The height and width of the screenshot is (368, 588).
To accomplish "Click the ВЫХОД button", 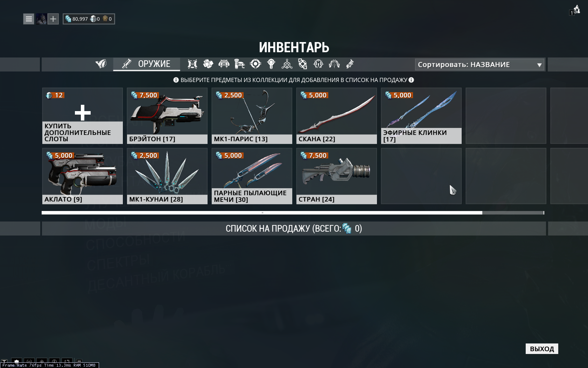I will 542,349.
